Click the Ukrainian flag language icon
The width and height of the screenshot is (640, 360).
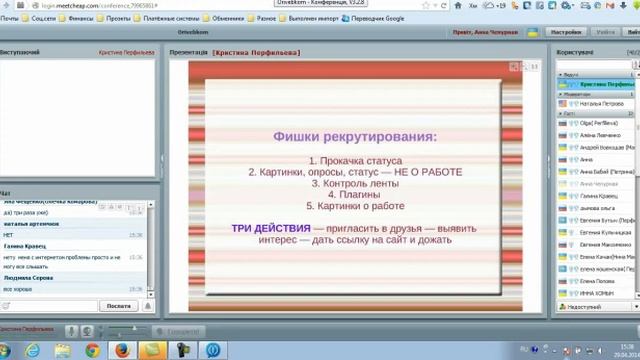click(532, 33)
